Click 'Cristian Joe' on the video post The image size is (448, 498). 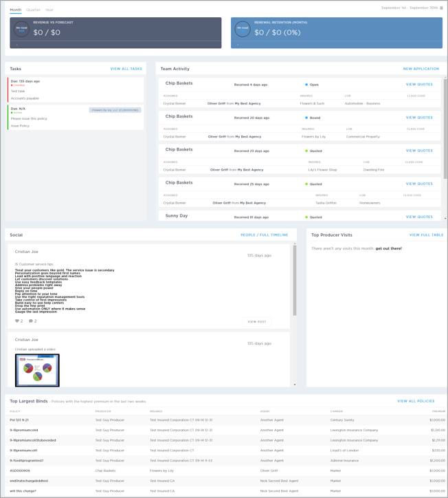tap(27, 340)
